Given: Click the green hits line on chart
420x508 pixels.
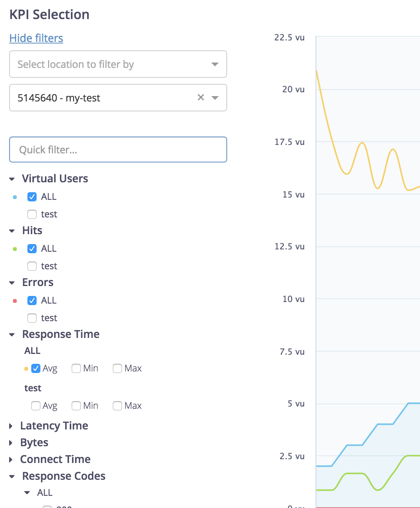Looking at the screenshot, I should pyautogui.click(x=355, y=473).
